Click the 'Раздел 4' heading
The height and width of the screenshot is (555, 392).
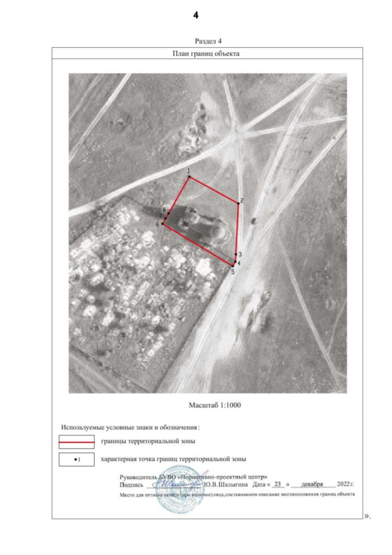(208, 41)
